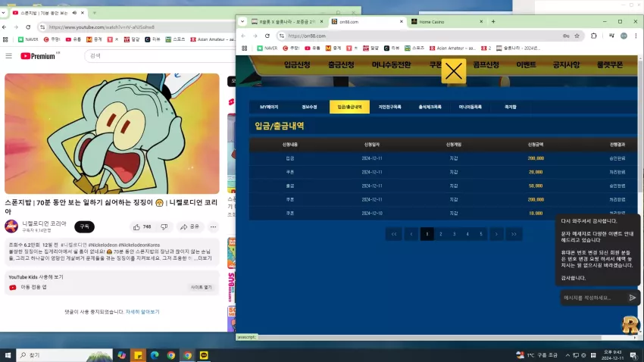Open the Windows Start menu
Image resolution: width=644 pixels, height=362 pixels.
pos(8,355)
